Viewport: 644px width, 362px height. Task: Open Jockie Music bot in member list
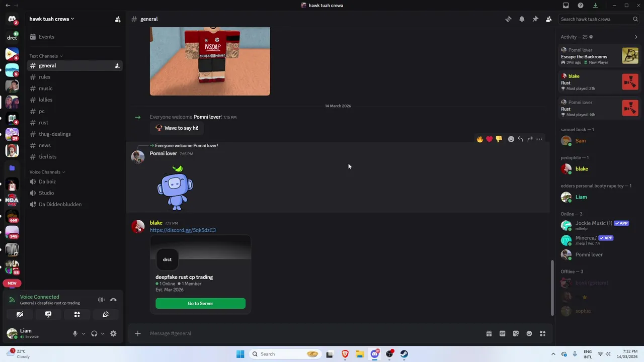tap(598, 225)
